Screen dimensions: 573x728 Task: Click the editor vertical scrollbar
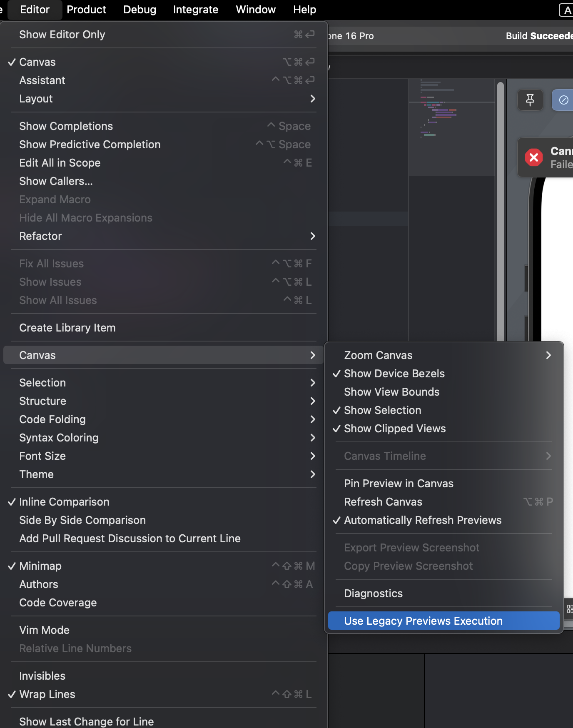point(501,212)
